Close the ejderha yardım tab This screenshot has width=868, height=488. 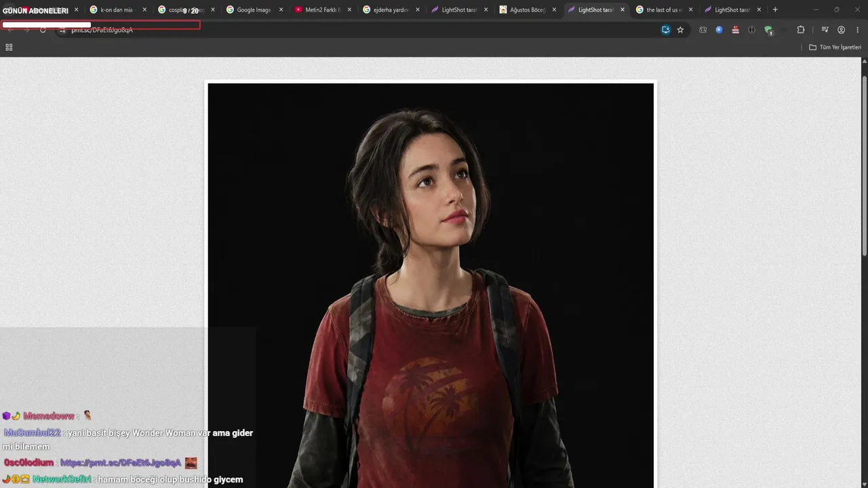[x=418, y=10]
